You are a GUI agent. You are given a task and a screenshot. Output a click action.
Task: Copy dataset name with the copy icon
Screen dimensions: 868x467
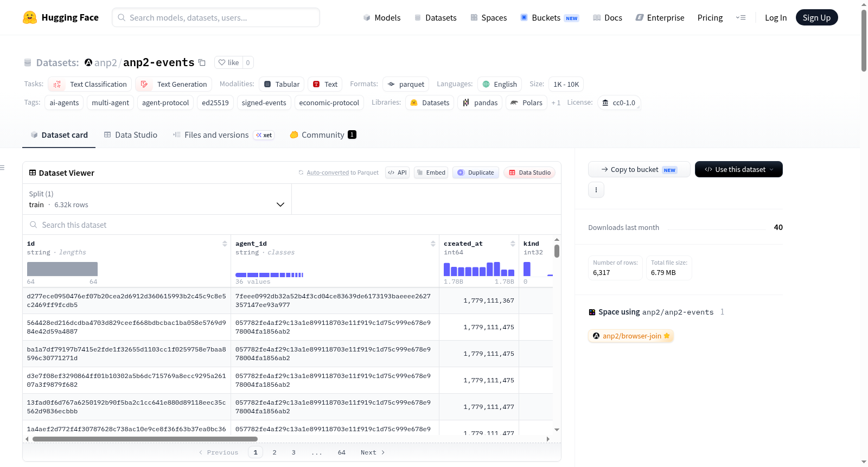coord(202,62)
